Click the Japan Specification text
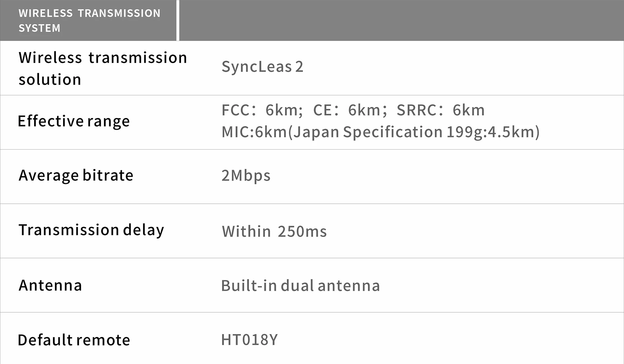This screenshot has width=624, height=364. (x=368, y=132)
